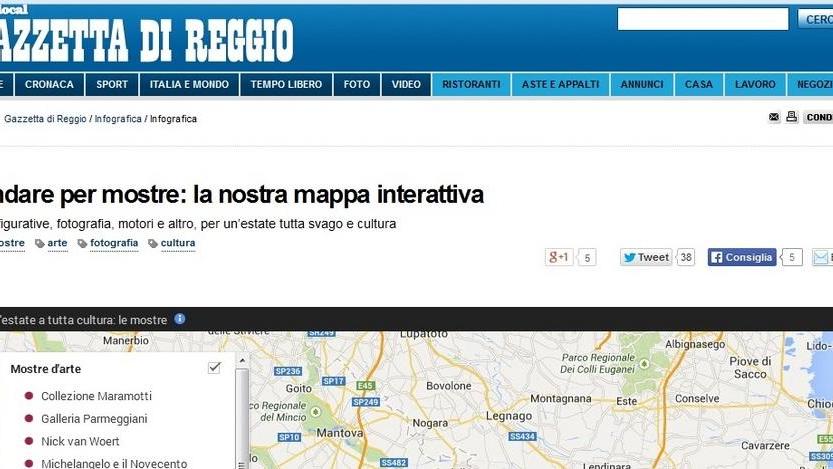
Task: Click the Parco Regionale Dei Colli Euganei marker
Action: click(x=644, y=364)
